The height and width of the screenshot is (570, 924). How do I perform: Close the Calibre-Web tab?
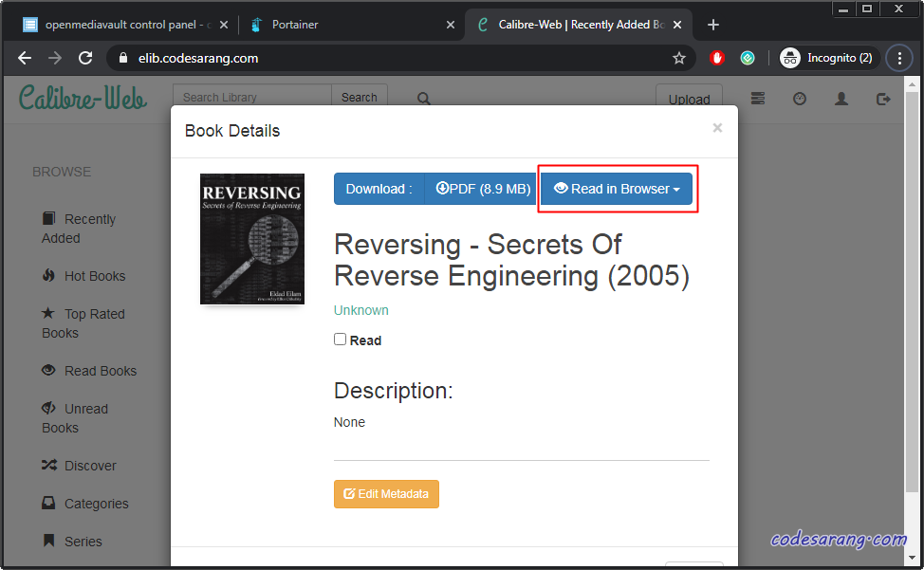[x=677, y=25]
